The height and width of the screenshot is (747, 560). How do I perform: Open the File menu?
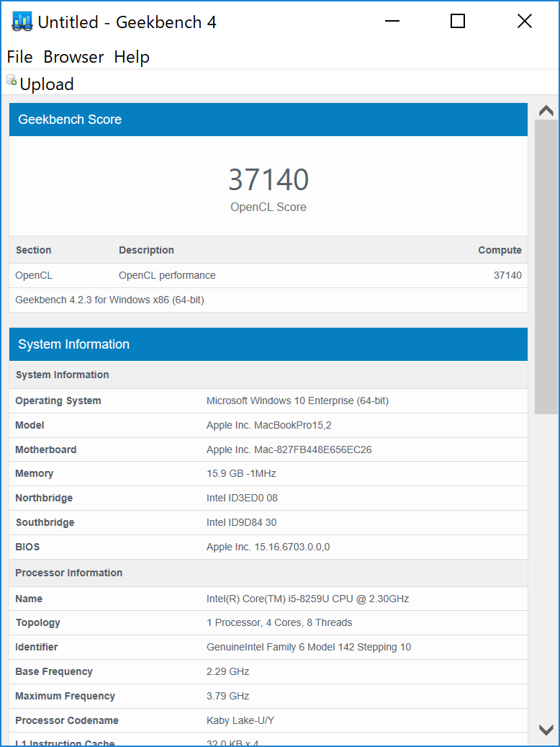pos(19,57)
